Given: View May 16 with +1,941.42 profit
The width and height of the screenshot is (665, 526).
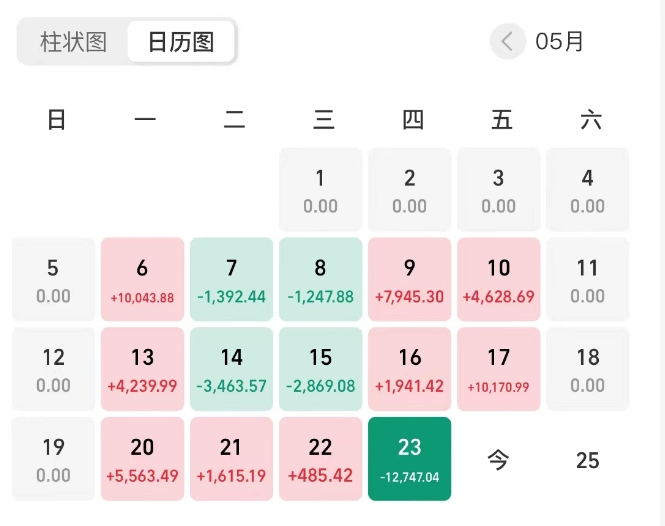Looking at the screenshot, I should click(409, 369).
